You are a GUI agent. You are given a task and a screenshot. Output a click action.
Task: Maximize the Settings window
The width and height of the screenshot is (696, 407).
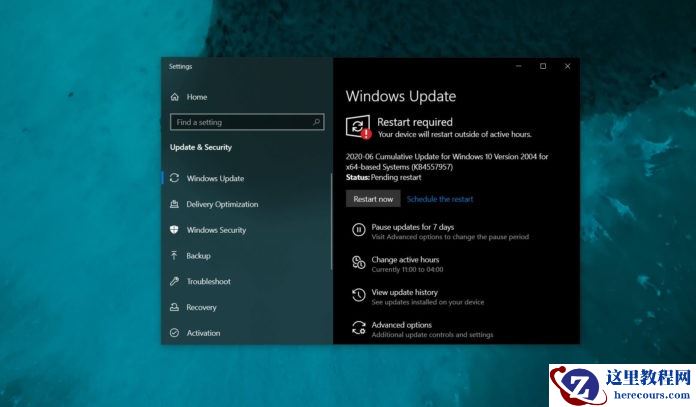point(543,66)
